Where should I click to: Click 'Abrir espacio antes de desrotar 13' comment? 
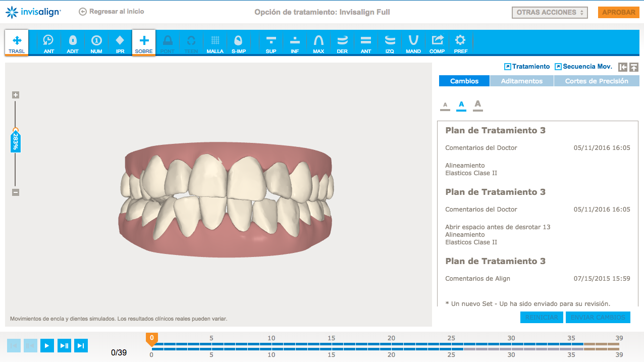498,227
